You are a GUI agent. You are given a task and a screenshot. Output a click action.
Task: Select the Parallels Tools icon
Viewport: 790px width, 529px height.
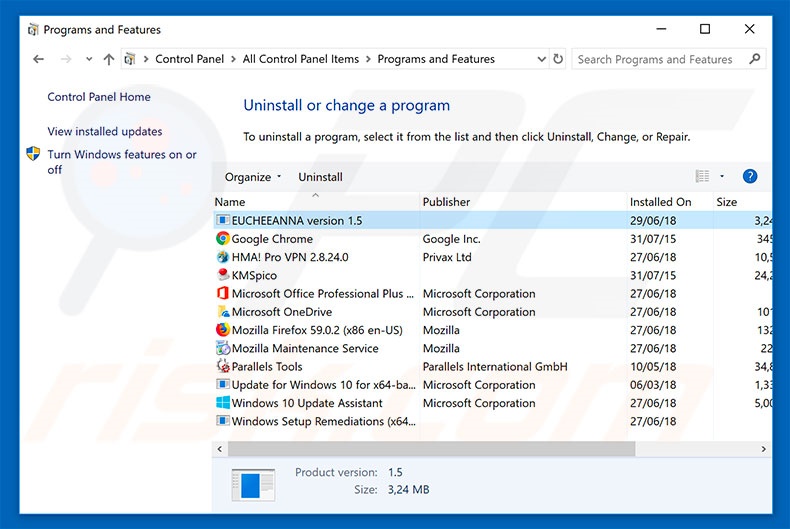coord(223,366)
